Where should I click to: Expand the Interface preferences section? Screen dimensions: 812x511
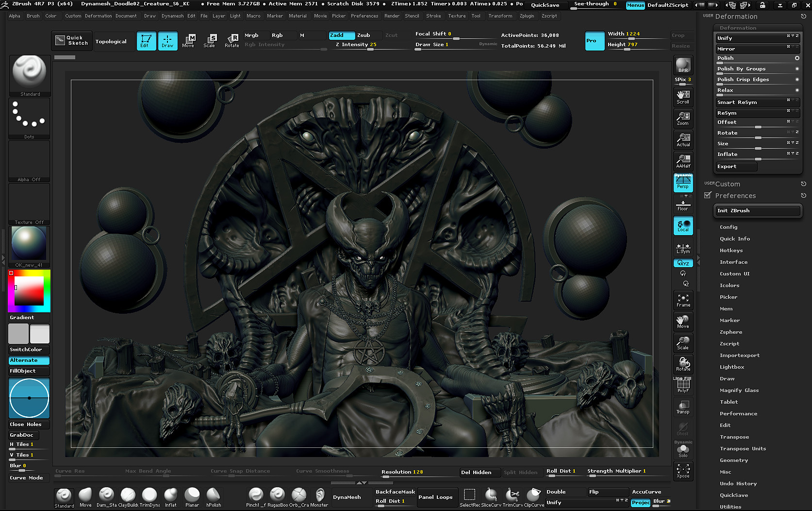tap(733, 262)
